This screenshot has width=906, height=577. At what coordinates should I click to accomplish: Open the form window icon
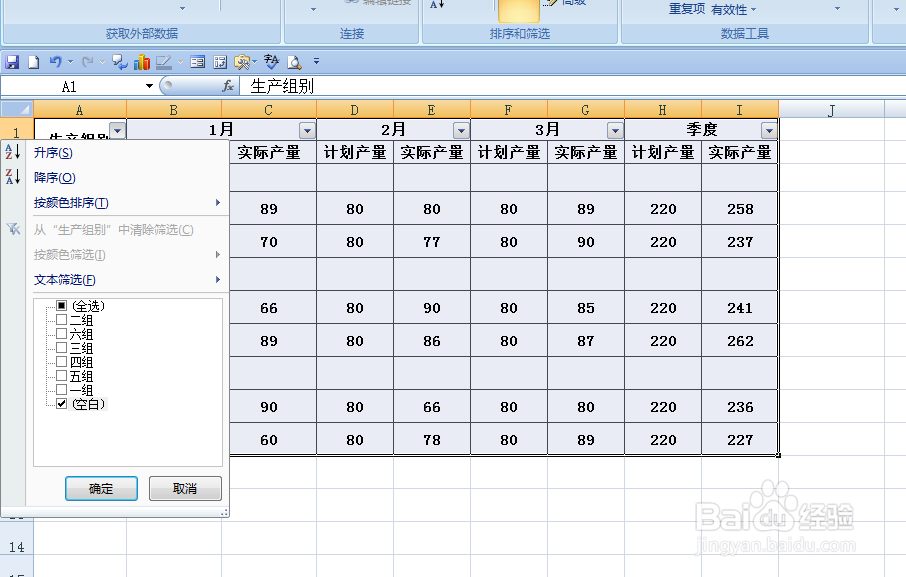click(198, 62)
